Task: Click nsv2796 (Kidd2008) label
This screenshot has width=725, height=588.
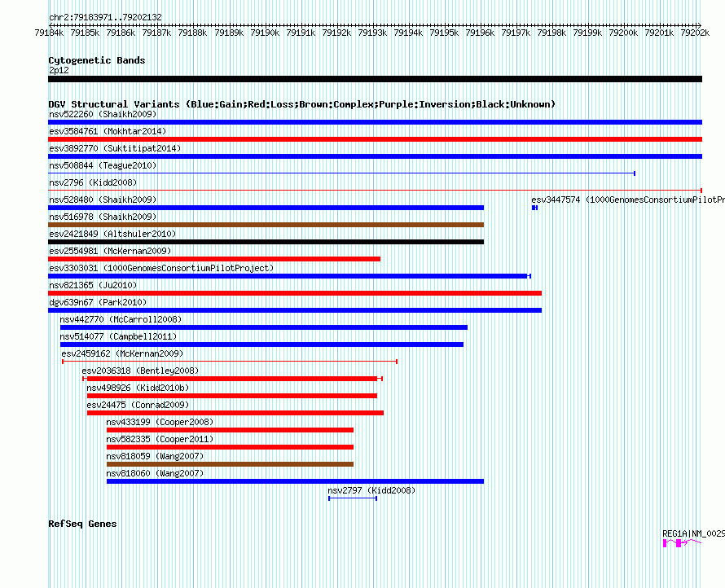Action: 93,182
